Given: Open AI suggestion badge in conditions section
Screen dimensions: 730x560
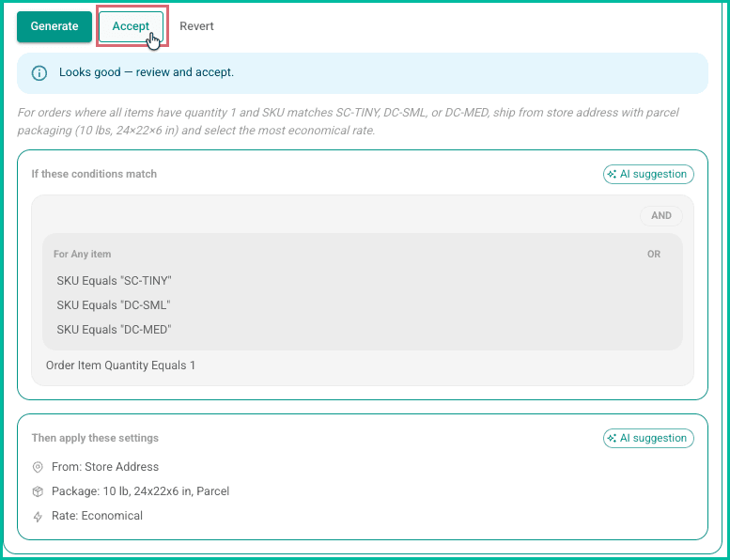Looking at the screenshot, I should pos(648,174).
